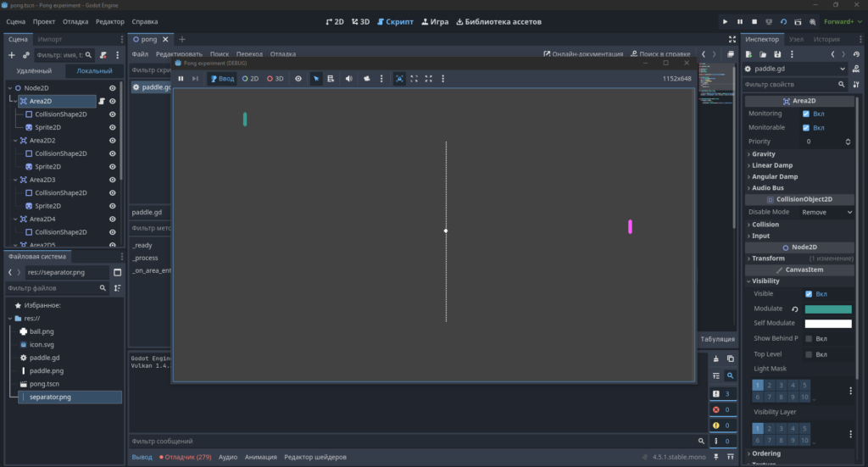Image resolution: width=868 pixels, height=467 pixels.
Task: Open the Self Modulate white color swatch
Action: coord(828,324)
